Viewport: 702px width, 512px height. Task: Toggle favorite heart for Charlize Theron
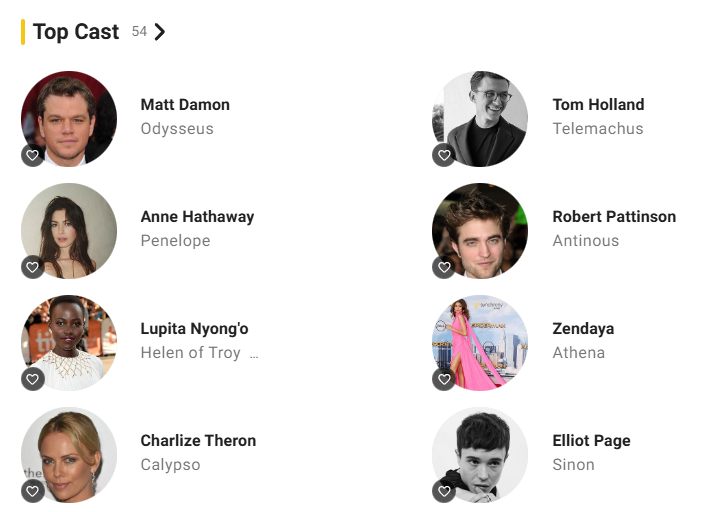click(x=33, y=491)
